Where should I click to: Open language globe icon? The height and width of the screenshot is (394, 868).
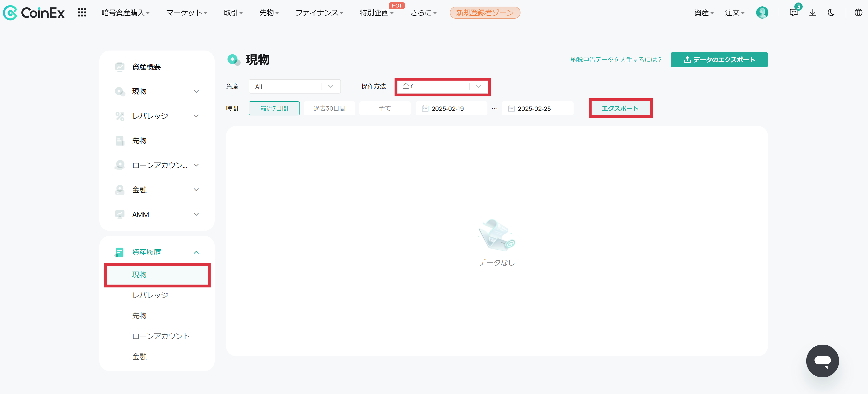(x=858, y=13)
